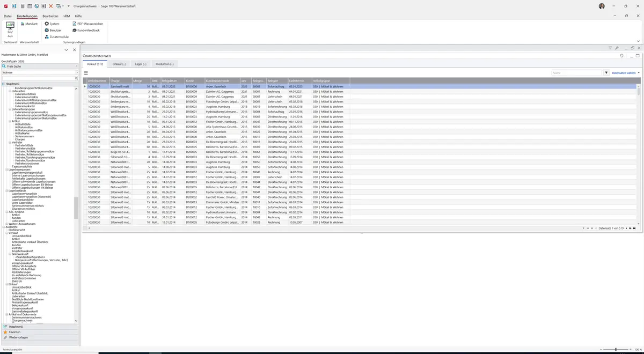The width and height of the screenshot is (644, 354).
Task: Open Mandant settings in ribbon
Action: (29, 24)
